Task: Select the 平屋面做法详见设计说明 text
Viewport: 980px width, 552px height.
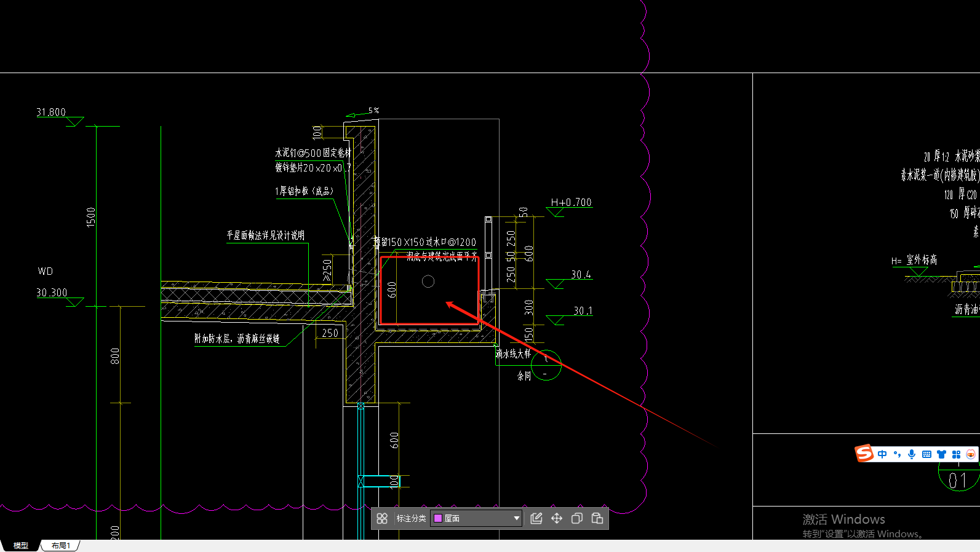Action: (265, 235)
